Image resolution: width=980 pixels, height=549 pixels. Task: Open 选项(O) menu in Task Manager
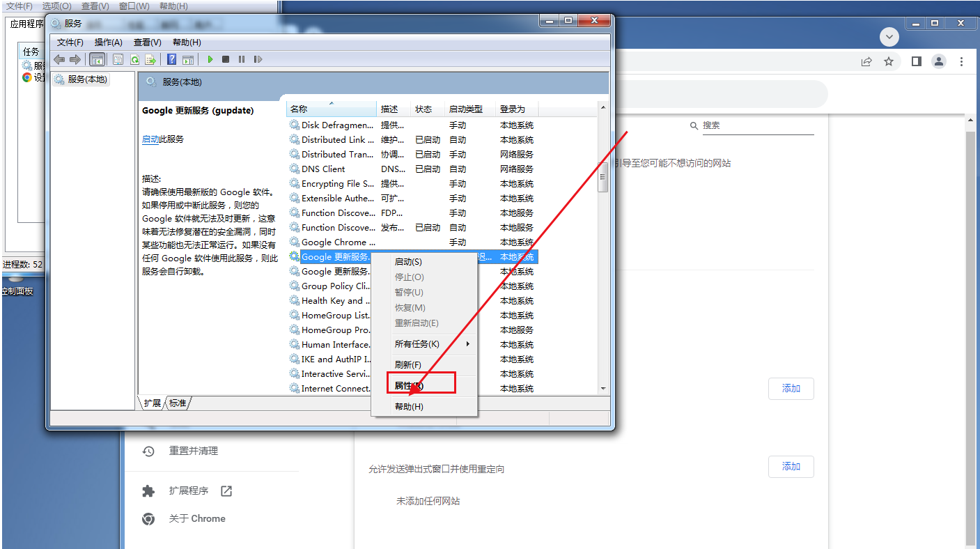coord(56,6)
